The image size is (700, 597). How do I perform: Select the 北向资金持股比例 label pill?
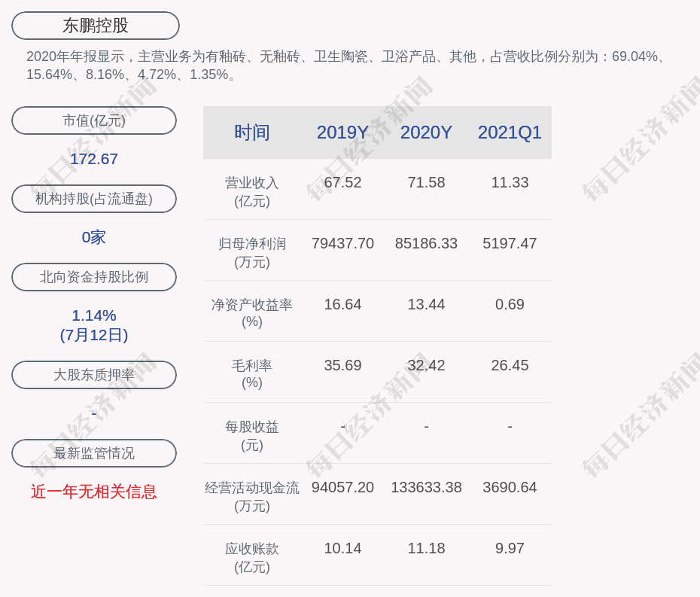pyautogui.click(x=94, y=277)
